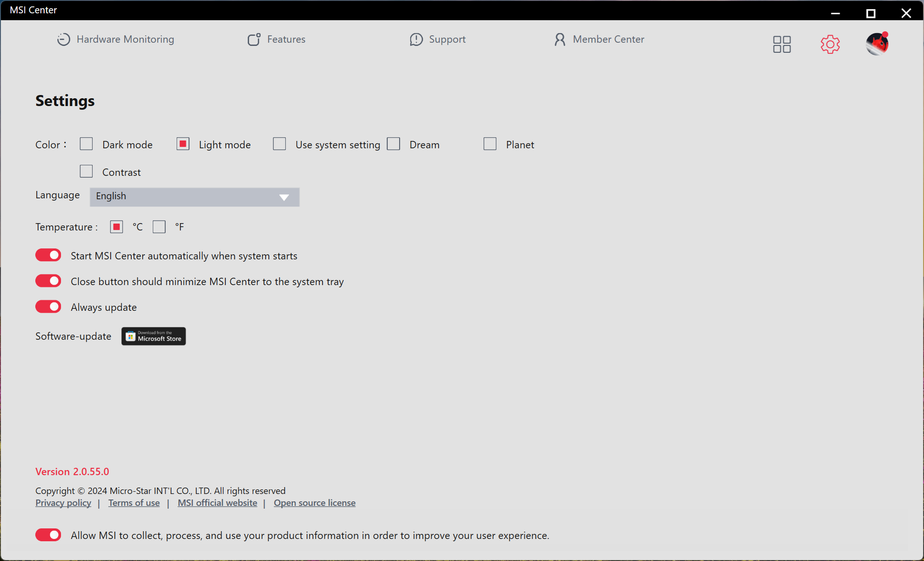Image resolution: width=924 pixels, height=561 pixels.
Task: Click the Support chat bubble icon
Action: (416, 39)
